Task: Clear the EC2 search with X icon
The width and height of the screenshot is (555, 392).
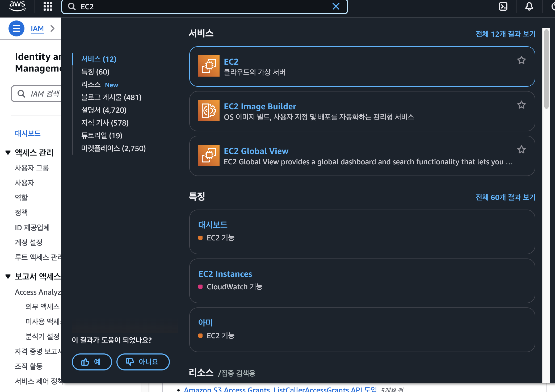Action: pyautogui.click(x=336, y=6)
